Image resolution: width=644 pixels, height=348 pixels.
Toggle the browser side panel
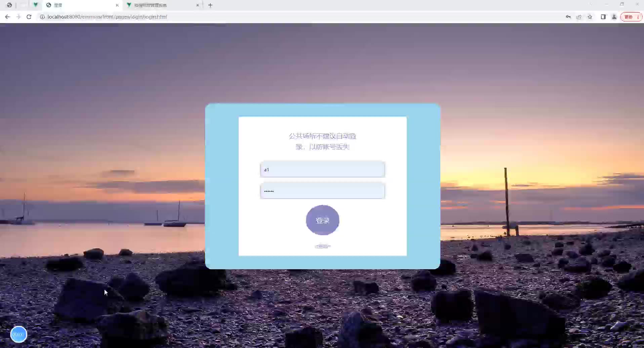coord(603,17)
